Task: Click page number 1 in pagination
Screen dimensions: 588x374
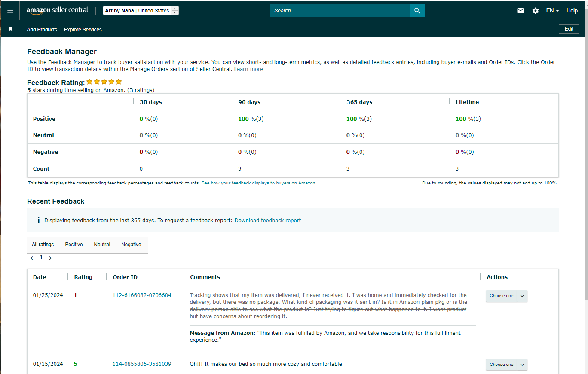Action: 41,258
